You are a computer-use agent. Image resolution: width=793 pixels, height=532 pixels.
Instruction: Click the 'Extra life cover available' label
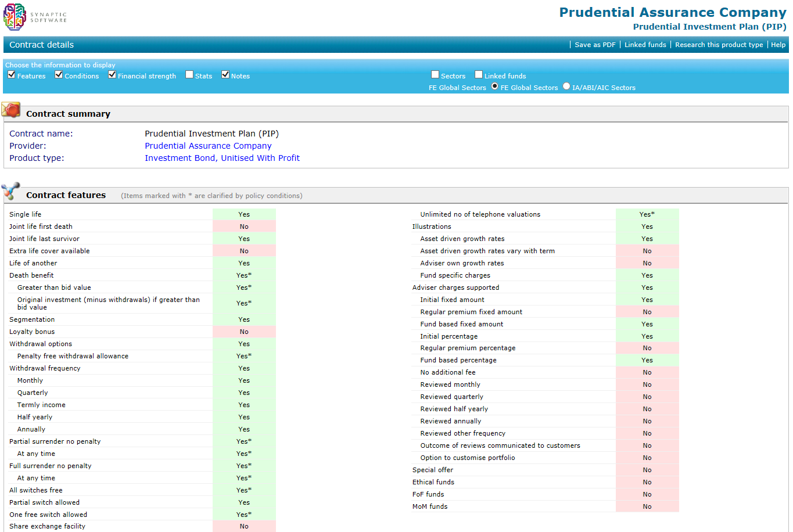[49, 251]
